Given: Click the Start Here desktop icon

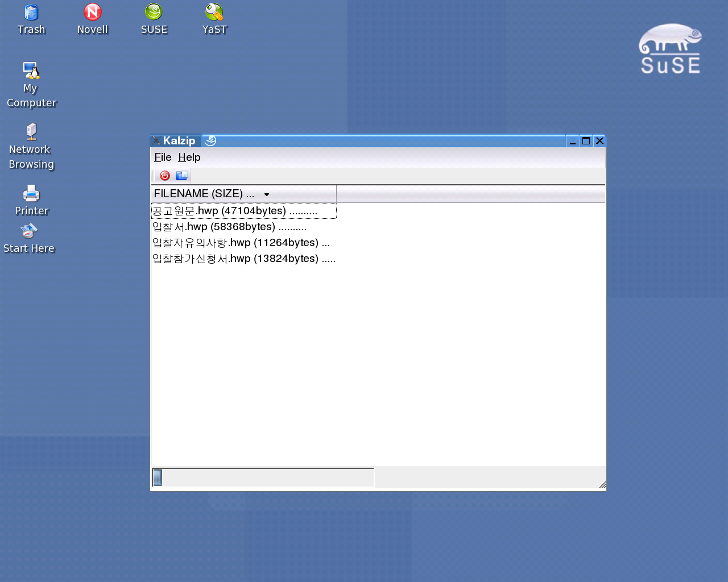Looking at the screenshot, I should [x=29, y=231].
